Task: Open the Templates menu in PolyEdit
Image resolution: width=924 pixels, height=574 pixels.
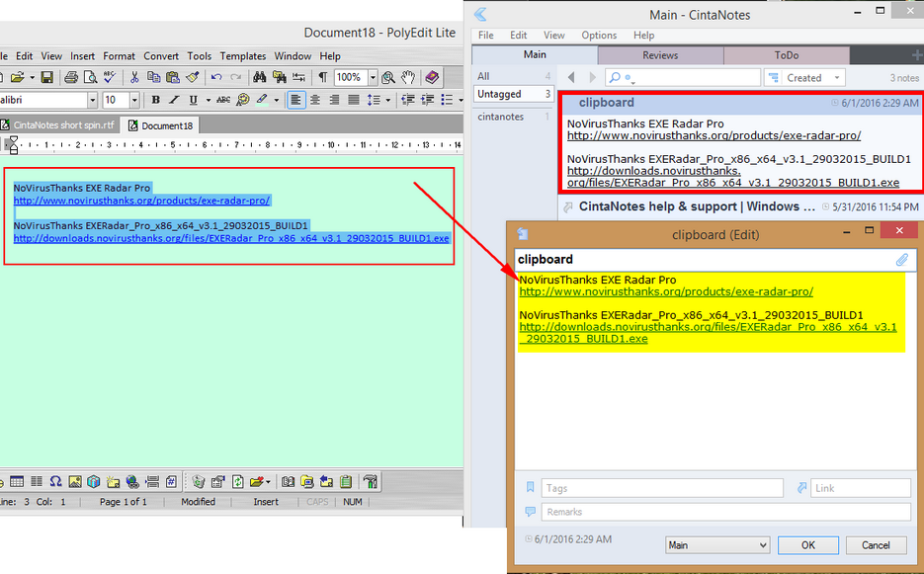Action: point(243,56)
